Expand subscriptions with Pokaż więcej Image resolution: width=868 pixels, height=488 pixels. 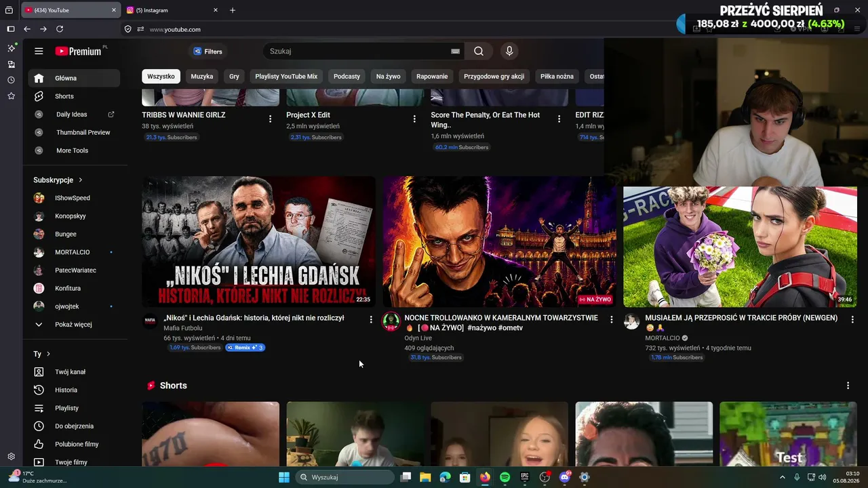(74, 325)
